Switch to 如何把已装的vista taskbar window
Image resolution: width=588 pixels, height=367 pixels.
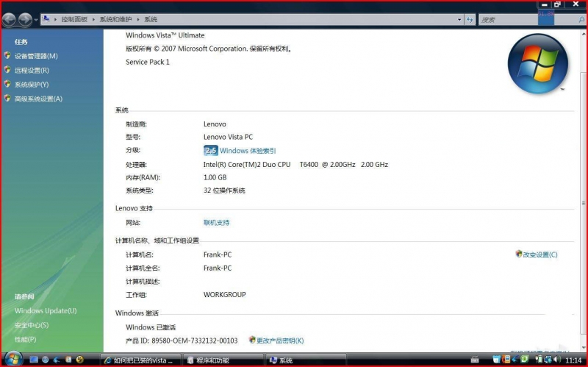140,360
